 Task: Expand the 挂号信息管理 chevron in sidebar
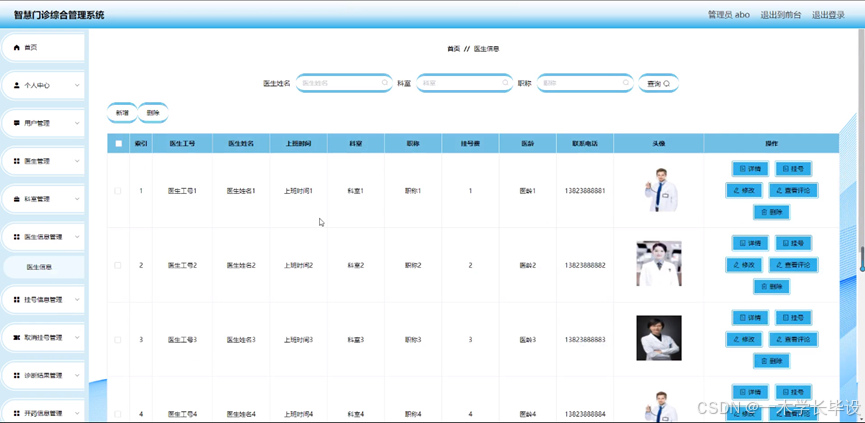(x=77, y=299)
